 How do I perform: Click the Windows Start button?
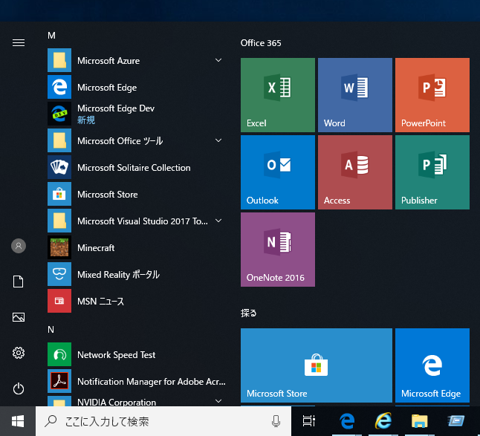click(x=18, y=421)
